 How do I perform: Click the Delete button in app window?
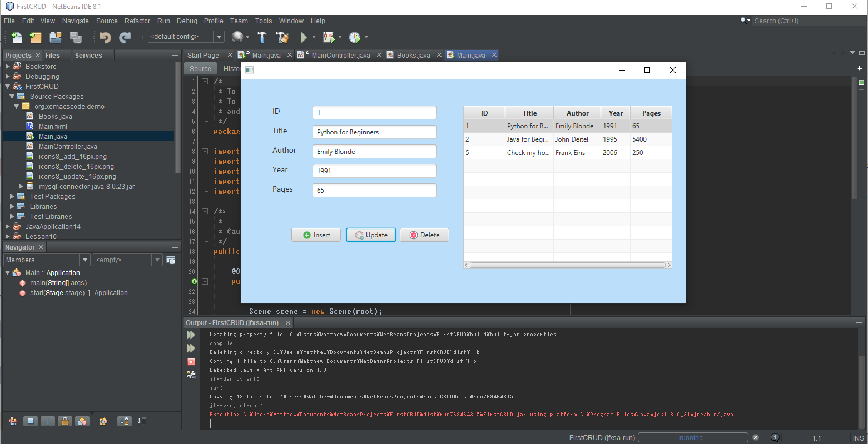424,235
